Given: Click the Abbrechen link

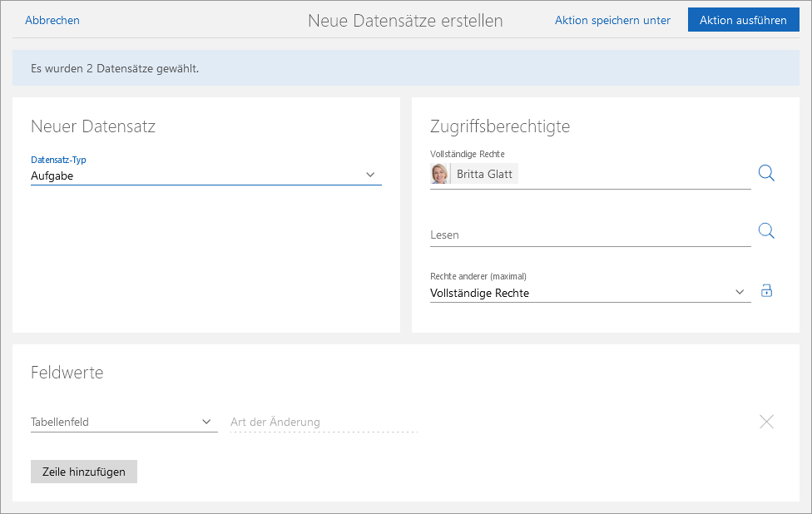Looking at the screenshot, I should 52,20.
